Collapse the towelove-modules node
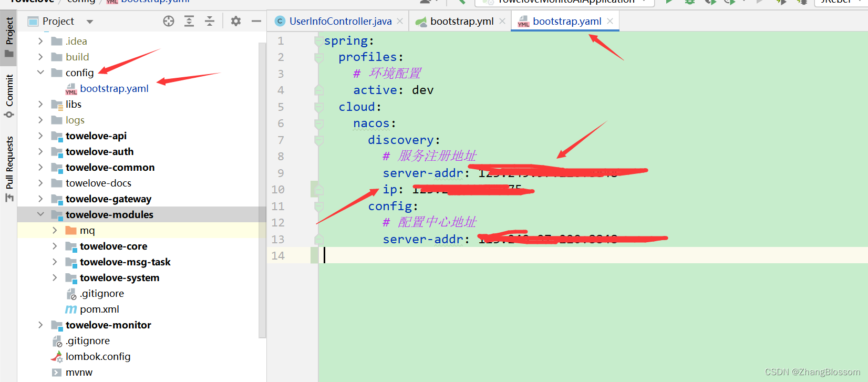The height and width of the screenshot is (382, 868). click(x=40, y=214)
